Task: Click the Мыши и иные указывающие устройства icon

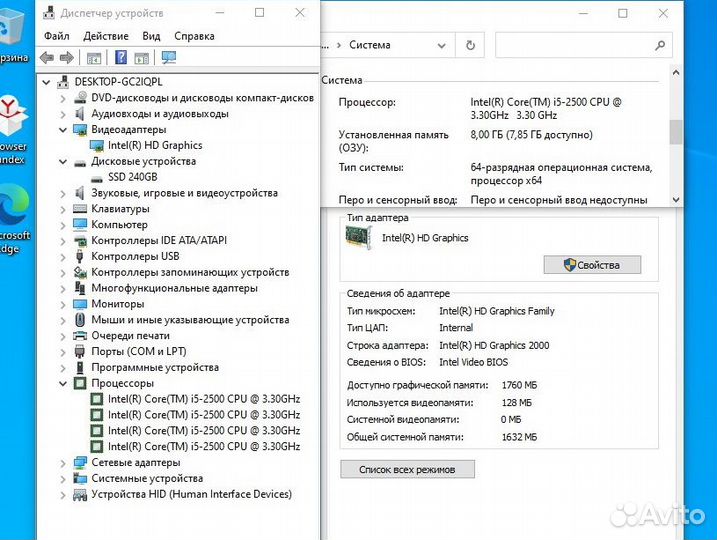Action: click(80, 320)
